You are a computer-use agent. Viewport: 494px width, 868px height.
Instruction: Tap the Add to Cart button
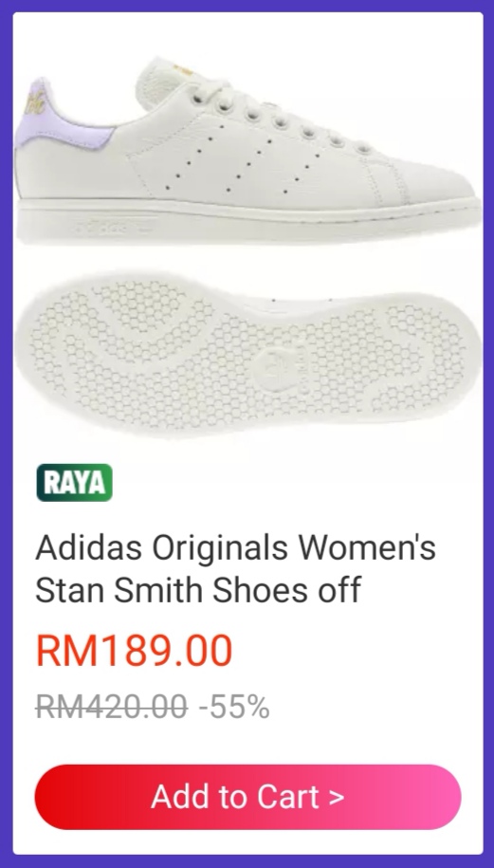click(247, 797)
